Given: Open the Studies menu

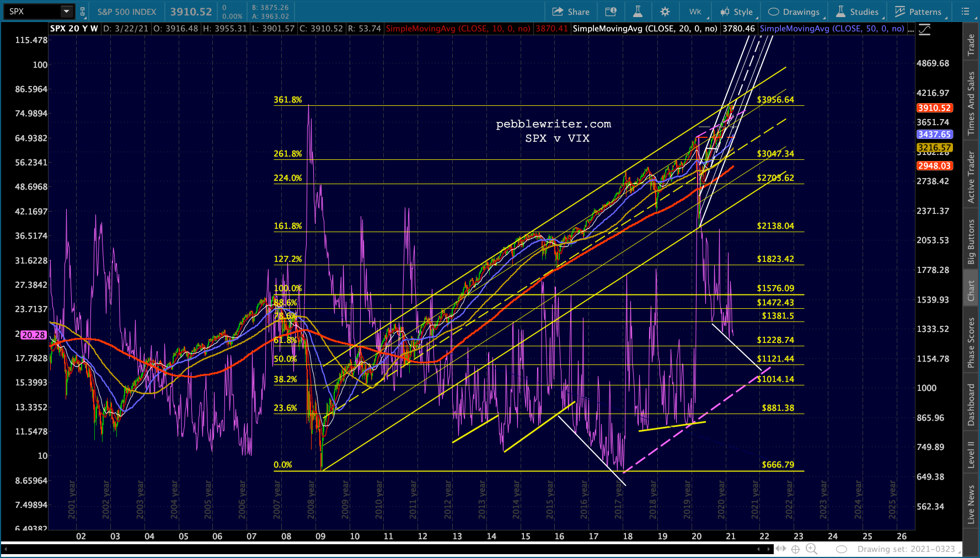Looking at the screenshot, I should click(x=858, y=12).
